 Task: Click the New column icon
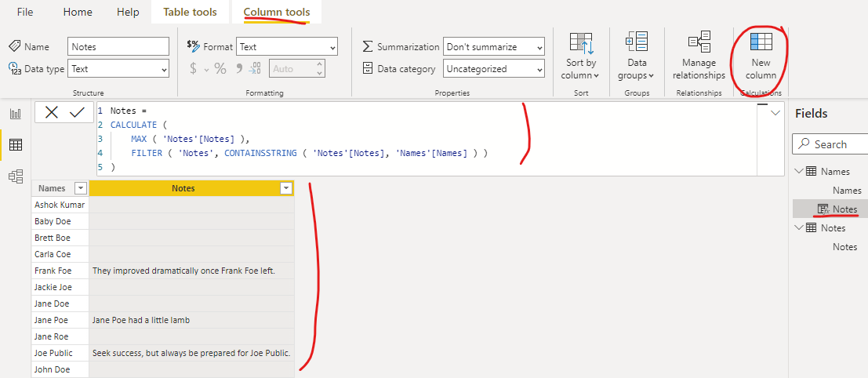coord(761,42)
